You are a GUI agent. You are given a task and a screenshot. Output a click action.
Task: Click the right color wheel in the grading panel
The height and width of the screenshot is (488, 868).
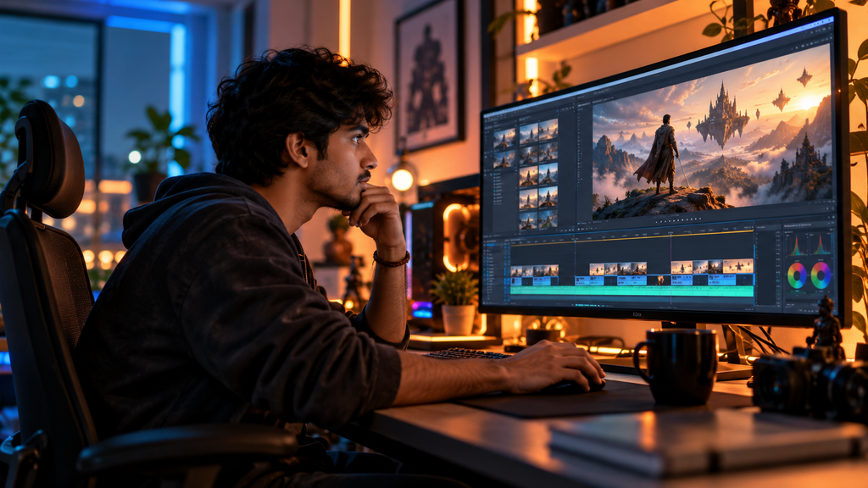[x=821, y=275]
